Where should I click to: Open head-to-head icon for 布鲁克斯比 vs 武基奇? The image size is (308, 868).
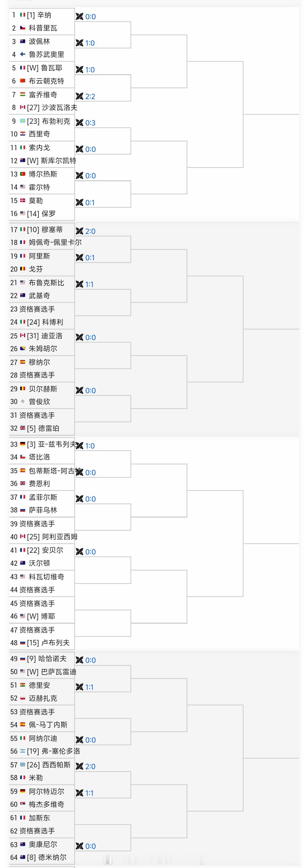pos(79,284)
